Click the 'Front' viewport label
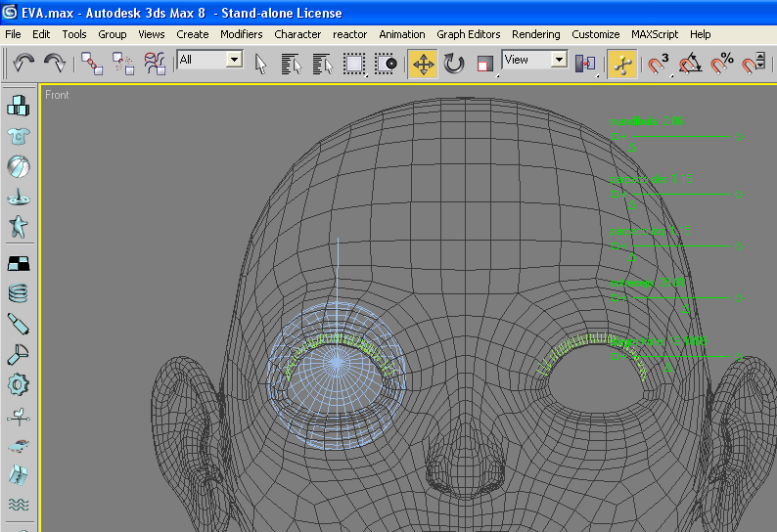Viewport: 777px width, 532px height. pos(57,95)
